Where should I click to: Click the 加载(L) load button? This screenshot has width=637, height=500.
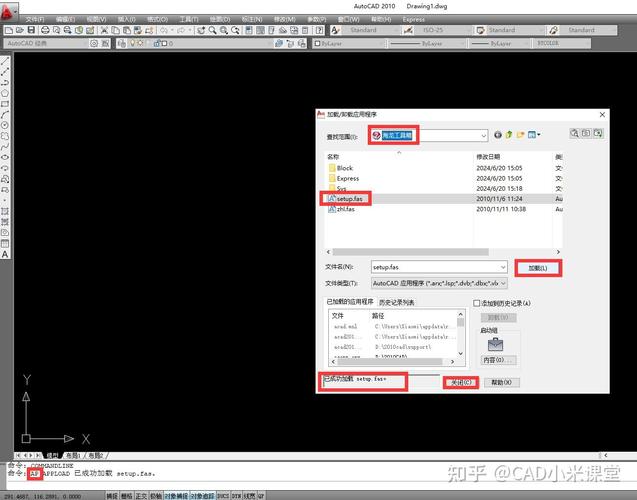pyautogui.click(x=538, y=268)
